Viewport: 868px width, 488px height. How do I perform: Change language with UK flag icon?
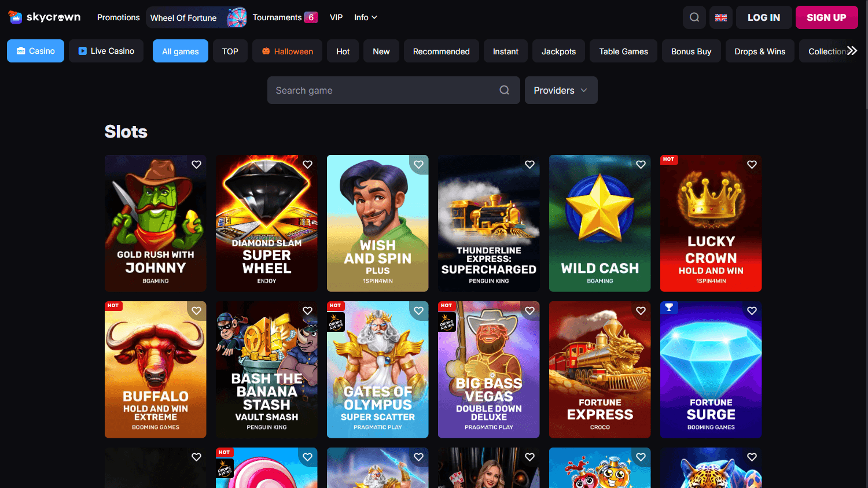click(x=721, y=17)
